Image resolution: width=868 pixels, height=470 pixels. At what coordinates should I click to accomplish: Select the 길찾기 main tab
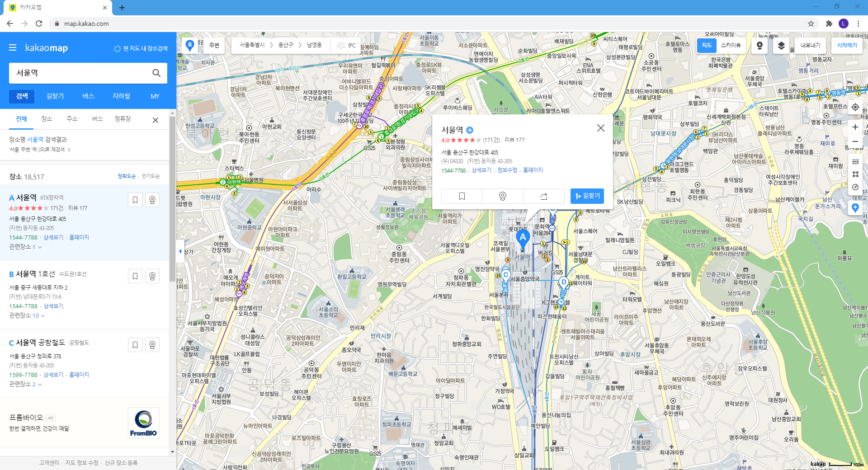55,96
